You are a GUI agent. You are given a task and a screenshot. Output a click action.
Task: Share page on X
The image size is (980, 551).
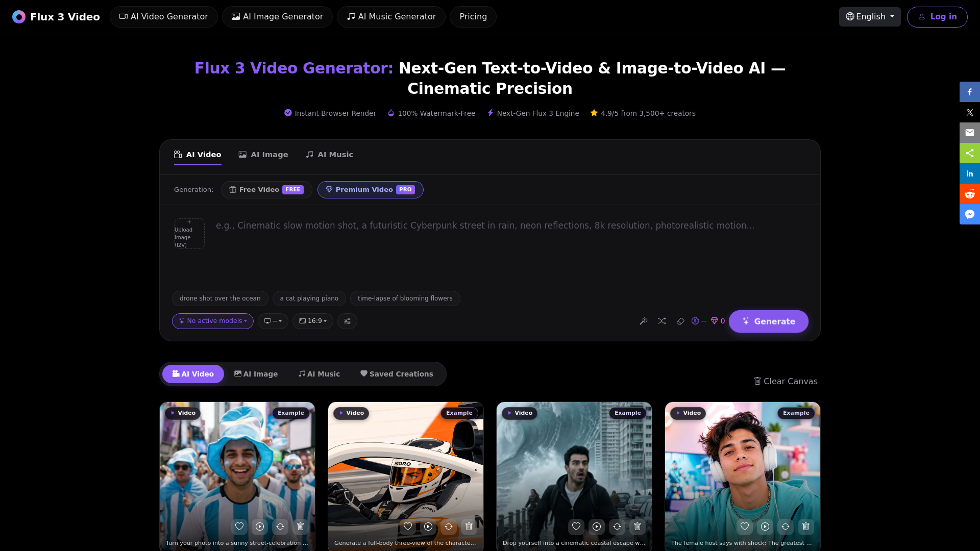pyautogui.click(x=970, y=112)
